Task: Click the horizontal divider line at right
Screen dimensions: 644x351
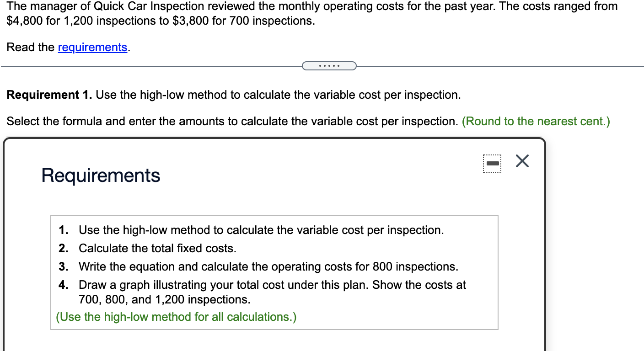Action: (x=503, y=66)
